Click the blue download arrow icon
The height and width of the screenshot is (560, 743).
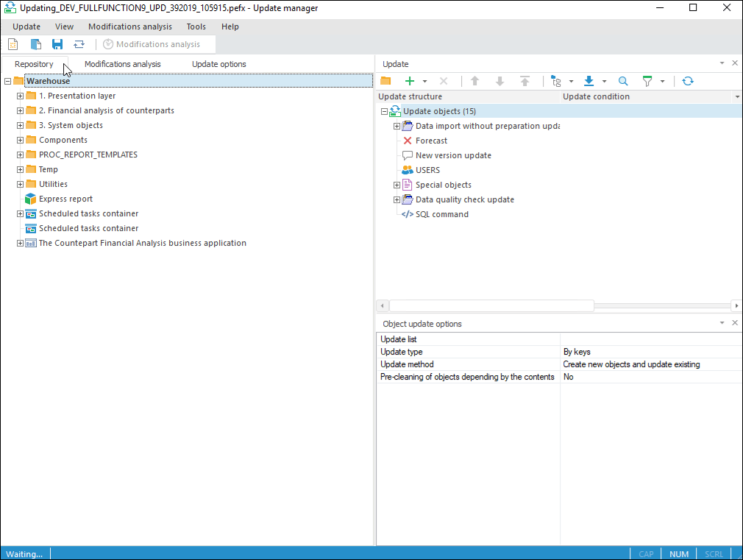pos(589,81)
